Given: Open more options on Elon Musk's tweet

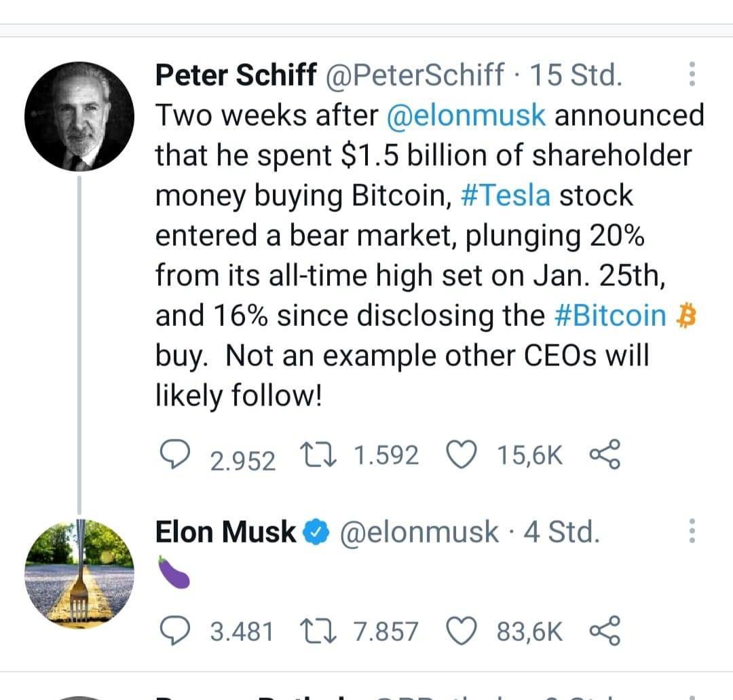Looking at the screenshot, I should click(692, 531).
